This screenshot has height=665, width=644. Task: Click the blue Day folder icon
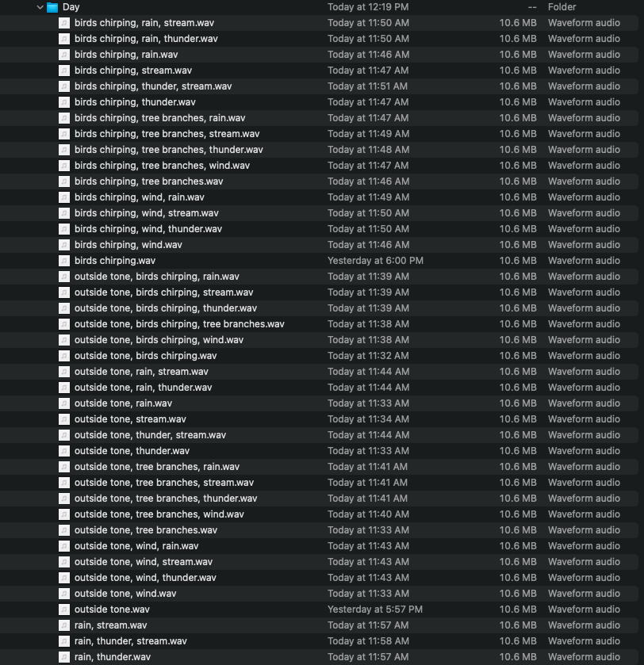click(52, 7)
